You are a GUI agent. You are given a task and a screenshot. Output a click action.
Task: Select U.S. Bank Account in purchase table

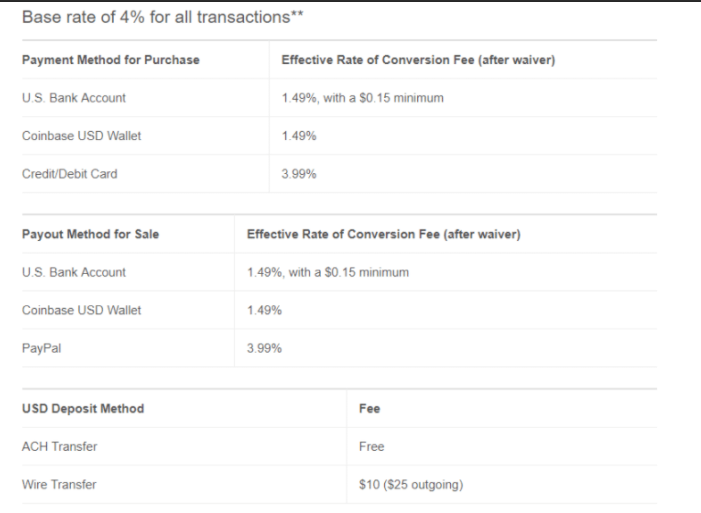(74, 98)
